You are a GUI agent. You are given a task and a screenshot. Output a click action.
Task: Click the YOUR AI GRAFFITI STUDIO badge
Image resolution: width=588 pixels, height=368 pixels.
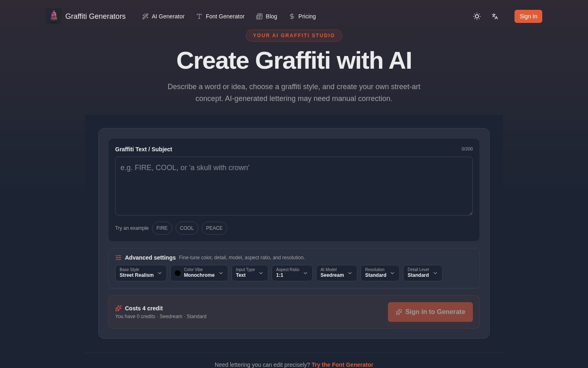pyautogui.click(x=294, y=36)
